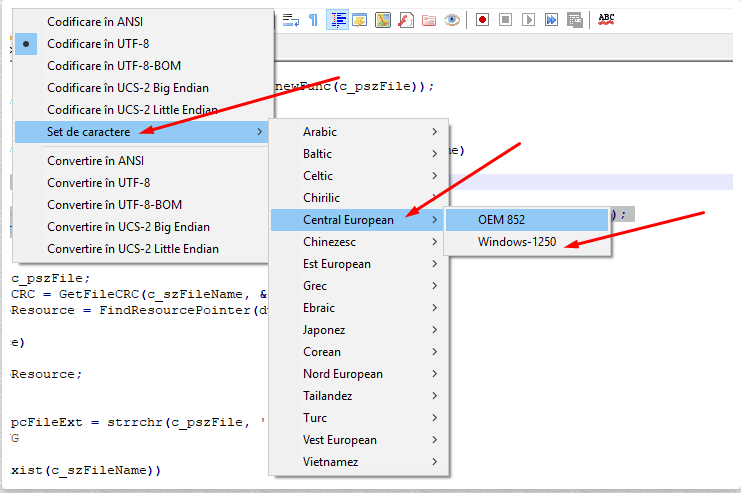Viewport: 741px width, 493px height.
Task: Click code line with FindResourcePointer
Action: point(139,311)
